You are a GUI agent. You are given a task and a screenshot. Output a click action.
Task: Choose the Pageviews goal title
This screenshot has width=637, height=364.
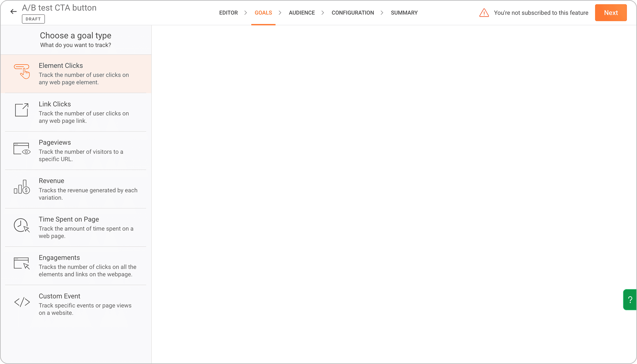point(55,142)
